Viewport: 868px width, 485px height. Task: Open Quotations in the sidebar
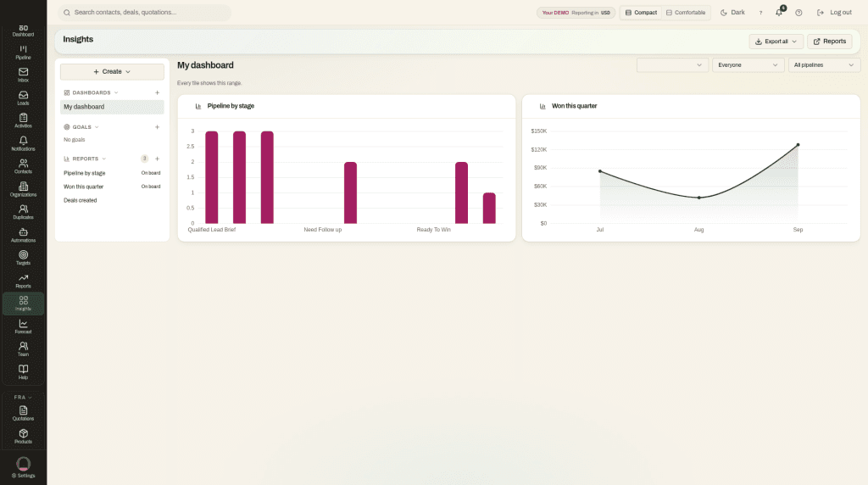23,414
